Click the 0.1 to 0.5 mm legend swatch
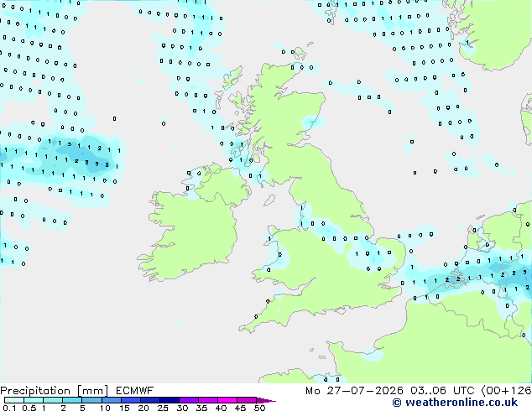The height and width of the screenshot is (411, 532). [14, 400]
